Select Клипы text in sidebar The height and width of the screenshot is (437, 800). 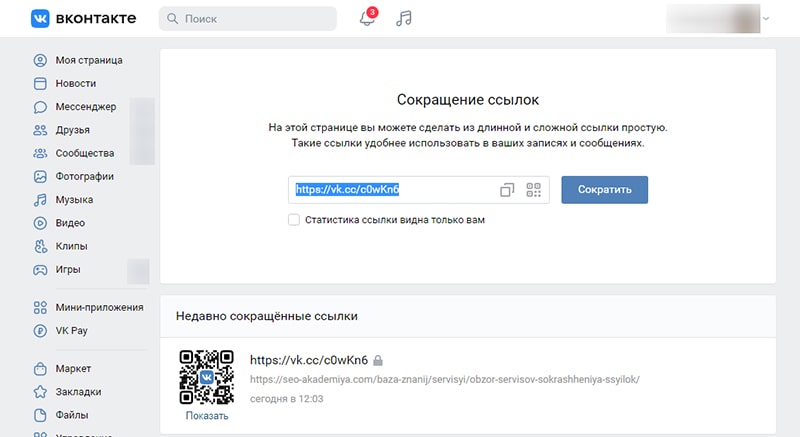tap(71, 246)
